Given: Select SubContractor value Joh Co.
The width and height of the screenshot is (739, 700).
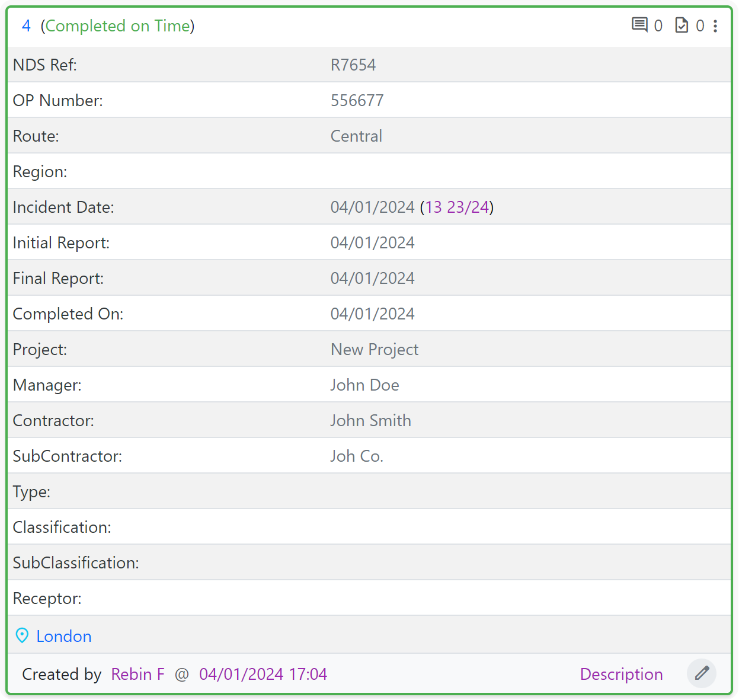Looking at the screenshot, I should 357,456.
